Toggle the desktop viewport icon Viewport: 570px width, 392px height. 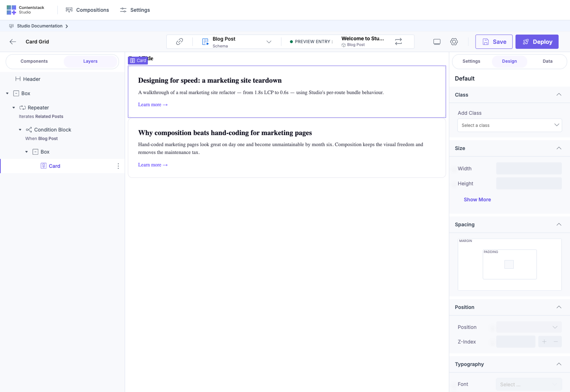click(x=437, y=42)
